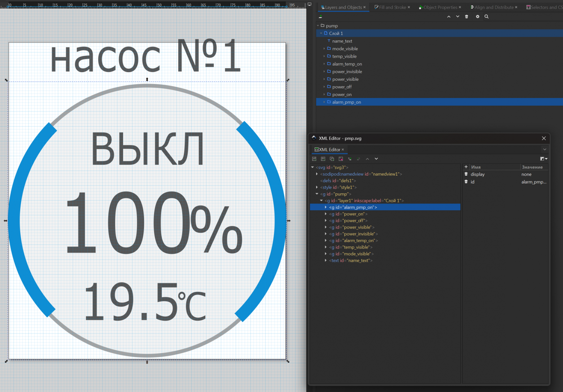
Task: Collapse layer1 node in XML tree
Action: (321, 201)
